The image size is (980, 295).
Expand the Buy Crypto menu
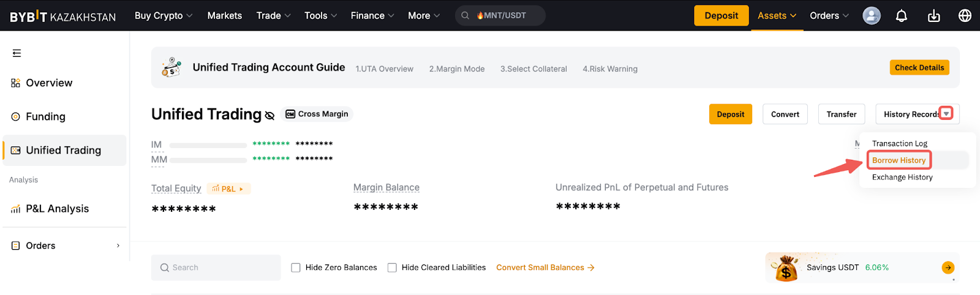coord(163,16)
